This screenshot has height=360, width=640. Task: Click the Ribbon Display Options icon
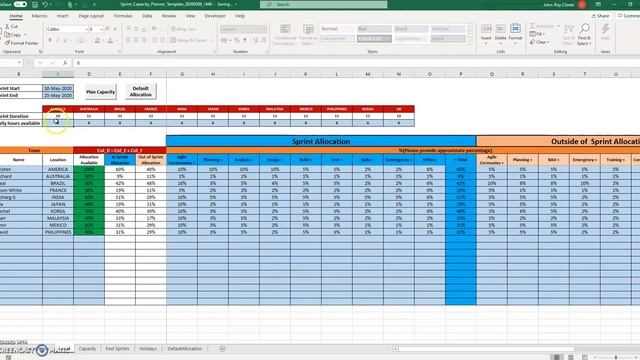(598, 4)
